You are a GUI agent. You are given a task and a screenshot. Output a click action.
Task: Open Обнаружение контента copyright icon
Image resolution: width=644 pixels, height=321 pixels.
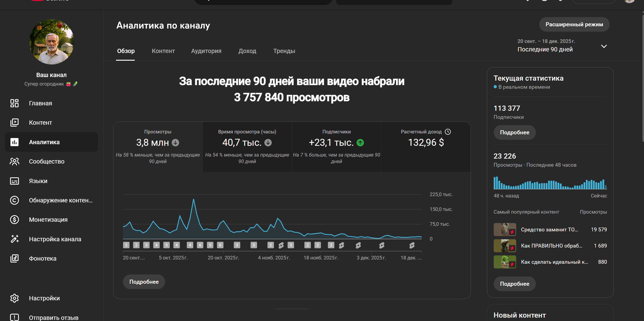(14, 200)
